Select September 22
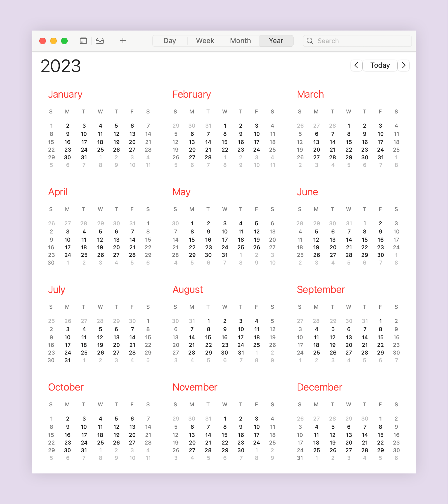This screenshot has height=504, width=448. click(x=380, y=345)
